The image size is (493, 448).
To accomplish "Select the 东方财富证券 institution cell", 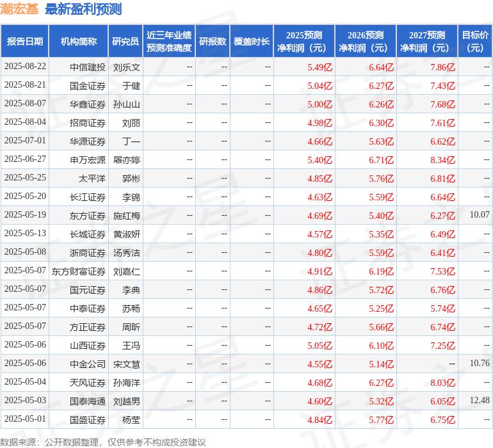I will 79,271.
